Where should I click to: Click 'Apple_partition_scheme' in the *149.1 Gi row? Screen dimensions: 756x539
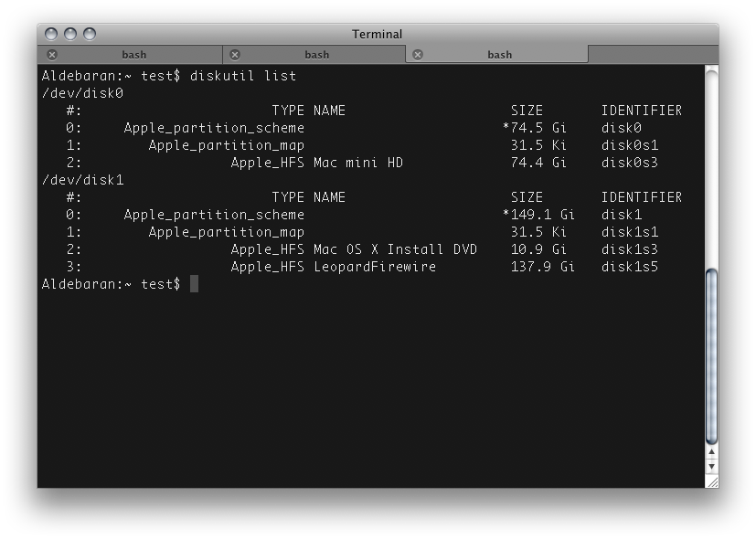click(x=214, y=215)
